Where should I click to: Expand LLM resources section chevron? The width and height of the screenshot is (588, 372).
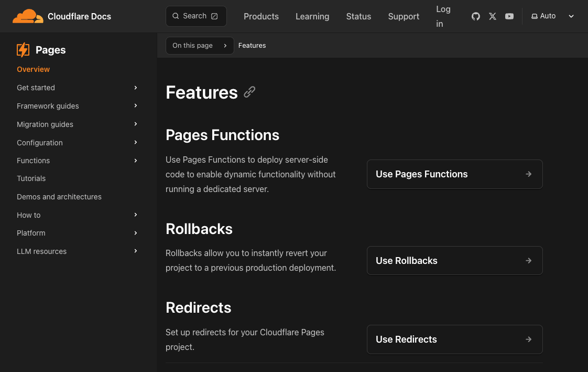coord(136,251)
